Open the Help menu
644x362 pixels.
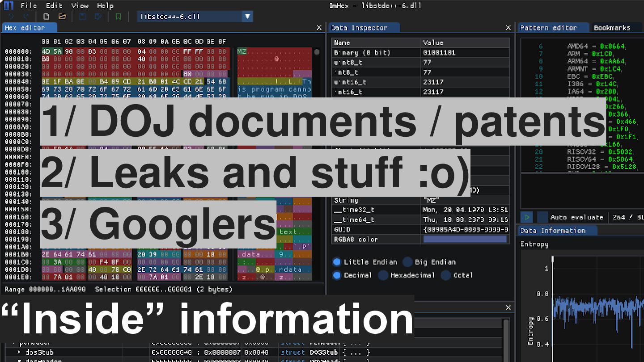click(105, 6)
